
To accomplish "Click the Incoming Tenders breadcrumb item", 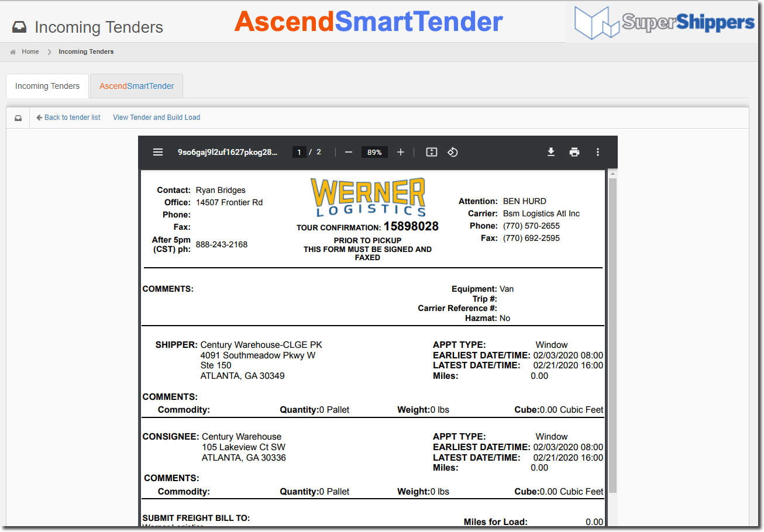I will [86, 51].
